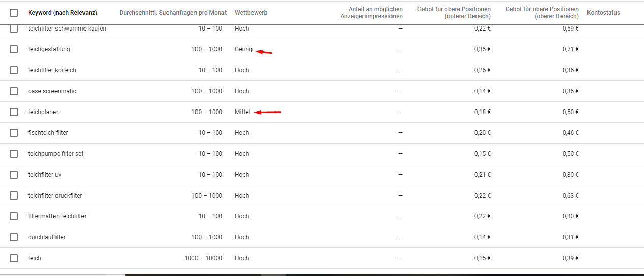644x276 pixels.
Task: Sort by Durchschnittl. Suchanfragen pro Monat
Action: coord(173,13)
